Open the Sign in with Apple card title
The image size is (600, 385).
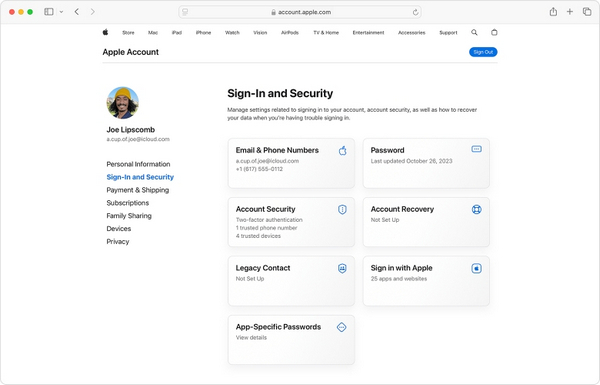coord(401,268)
